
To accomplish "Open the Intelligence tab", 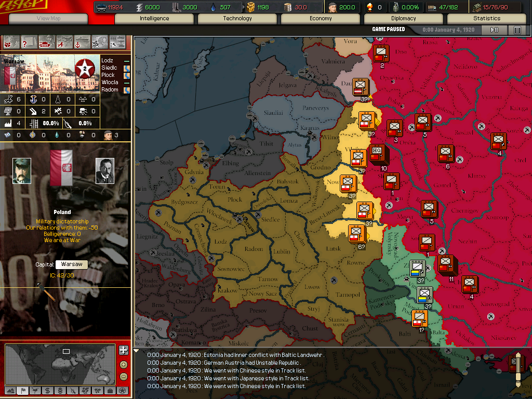I will click(x=154, y=18).
